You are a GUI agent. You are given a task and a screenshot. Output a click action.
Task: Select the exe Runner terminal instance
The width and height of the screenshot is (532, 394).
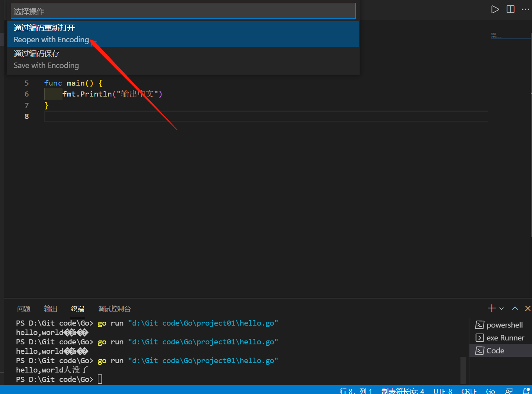click(500, 338)
